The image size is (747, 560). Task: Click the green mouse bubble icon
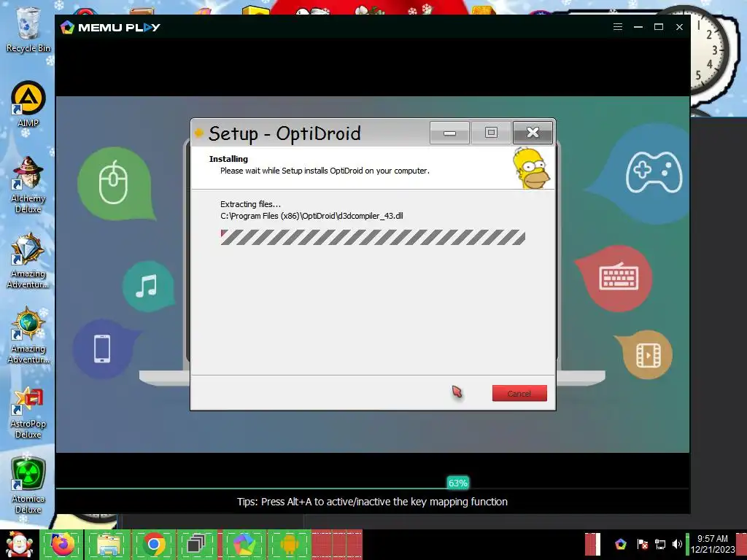(116, 184)
